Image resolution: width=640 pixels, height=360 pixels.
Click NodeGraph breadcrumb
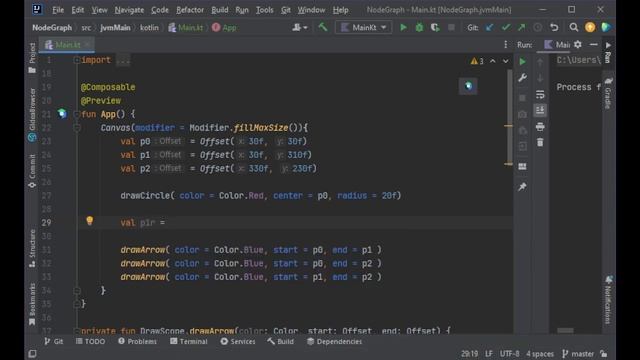pyautogui.click(x=52, y=27)
